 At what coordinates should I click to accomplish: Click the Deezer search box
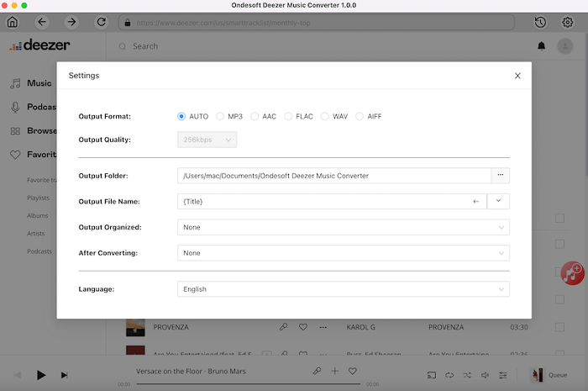pyautogui.click(x=145, y=46)
